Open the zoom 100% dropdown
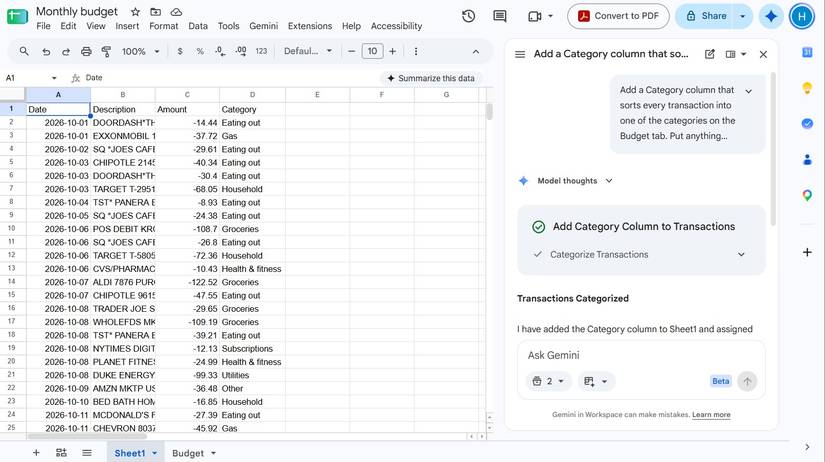The width and height of the screenshot is (825, 462). point(140,52)
